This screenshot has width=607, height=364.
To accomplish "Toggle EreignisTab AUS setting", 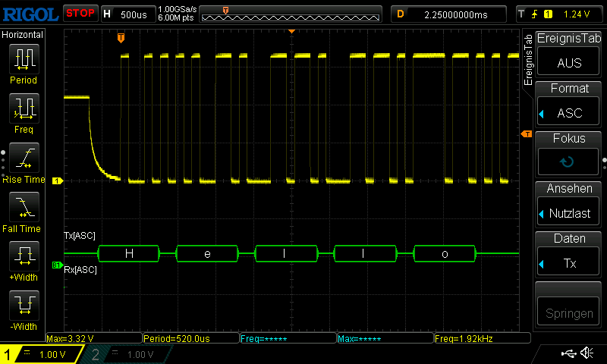I will tap(568, 63).
